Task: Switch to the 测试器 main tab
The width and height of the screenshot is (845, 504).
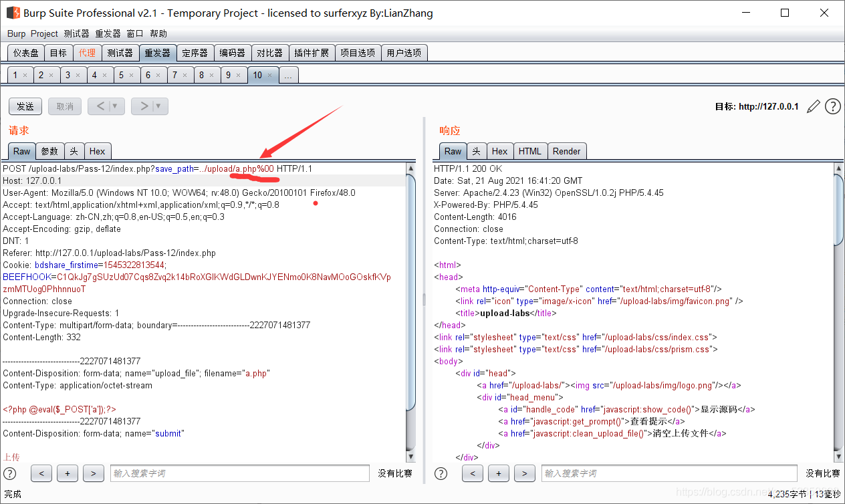Action: click(120, 53)
